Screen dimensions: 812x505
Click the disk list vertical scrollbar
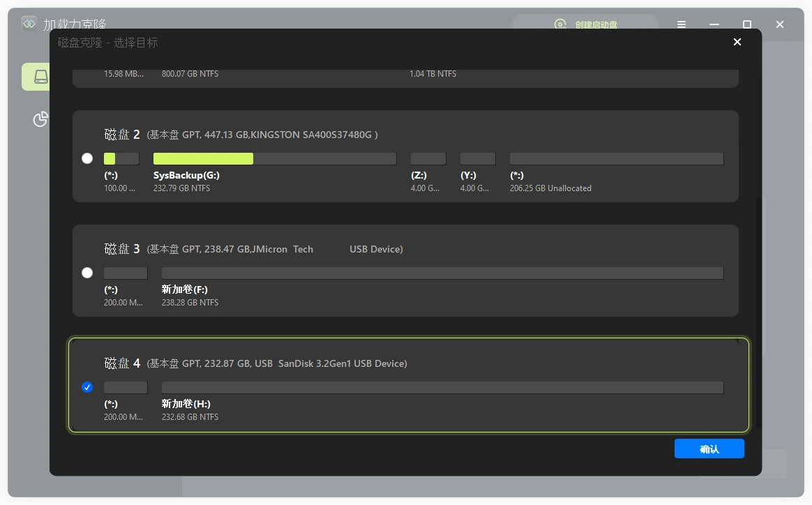coord(759,314)
